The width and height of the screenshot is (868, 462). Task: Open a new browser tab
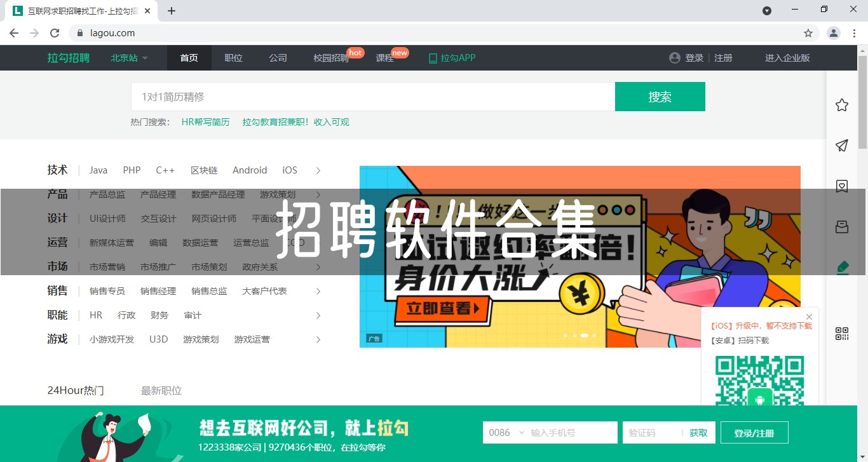(172, 11)
